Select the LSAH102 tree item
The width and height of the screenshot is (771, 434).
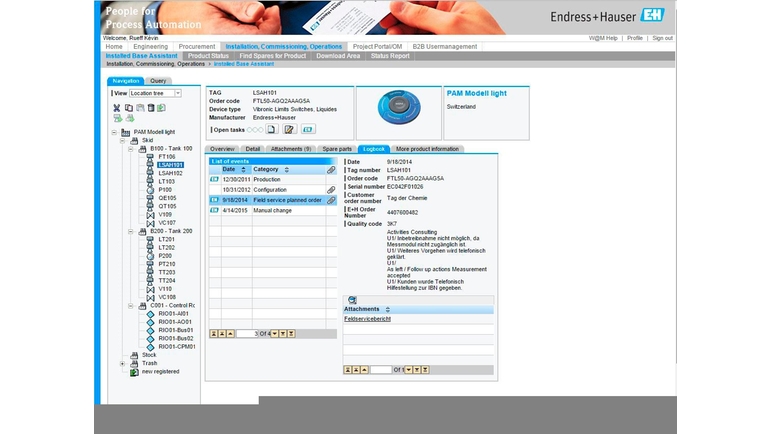pyautogui.click(x=170, y=174)
